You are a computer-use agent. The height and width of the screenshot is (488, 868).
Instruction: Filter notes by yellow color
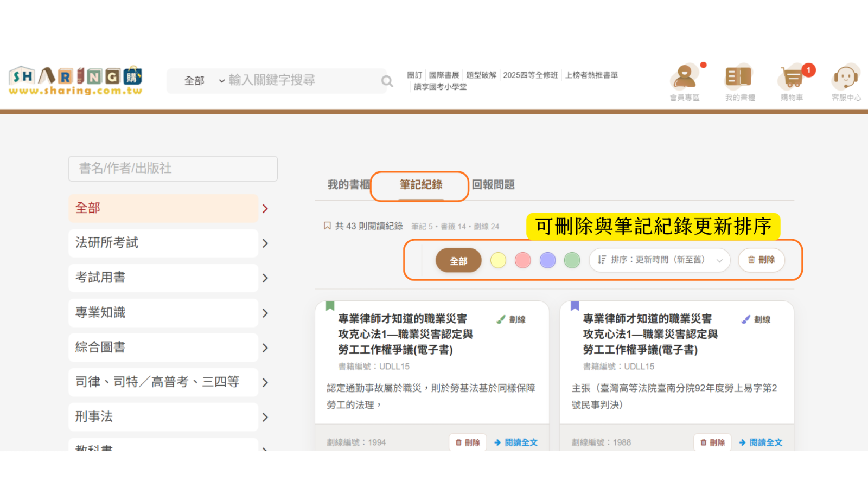pyautogui.click(x=498, y=260)
